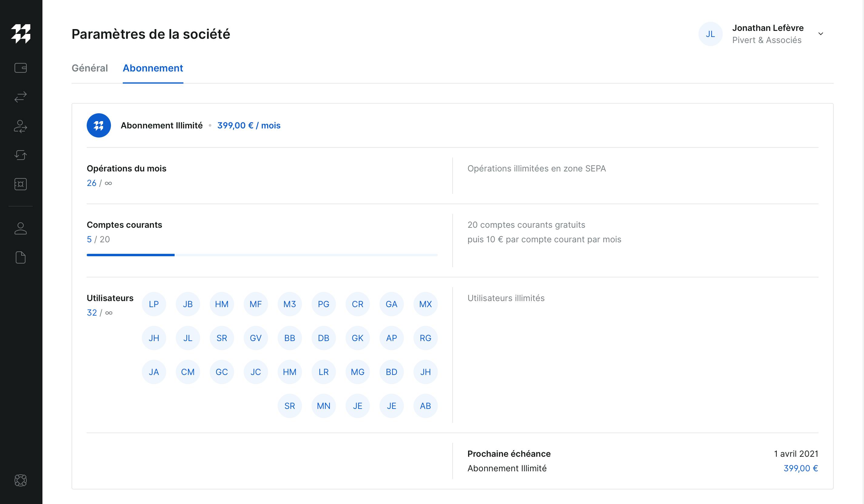This screenshot has width=864, height=504.
Task: Select the LP user avatar
Action: point(154,304)
